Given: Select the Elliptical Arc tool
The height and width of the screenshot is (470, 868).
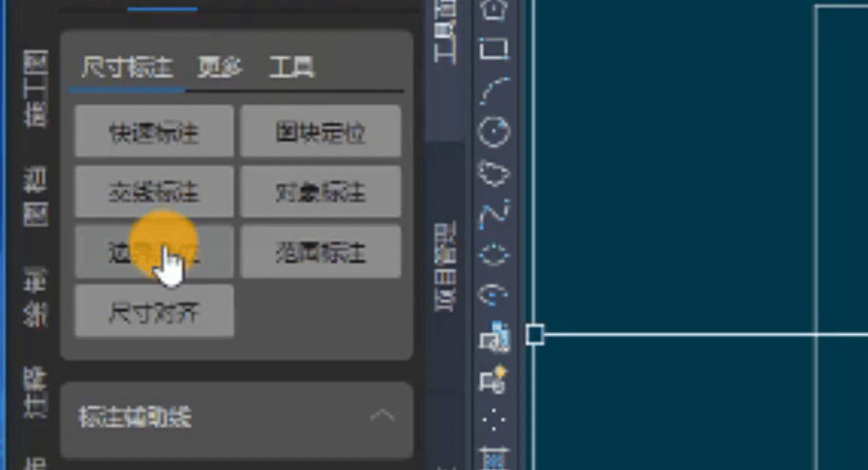Looking at the screenshot, I should point(493,295).
